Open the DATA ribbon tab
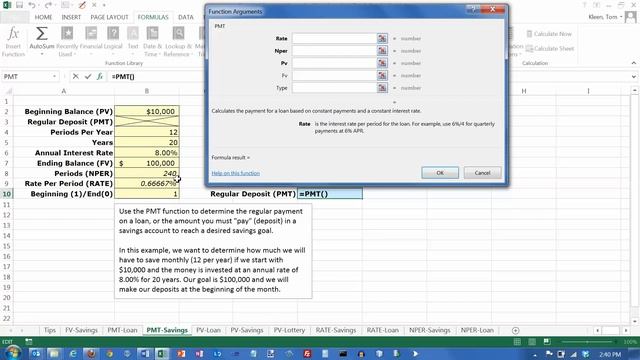This screenshot has height=360, width=640. (186, 17)
